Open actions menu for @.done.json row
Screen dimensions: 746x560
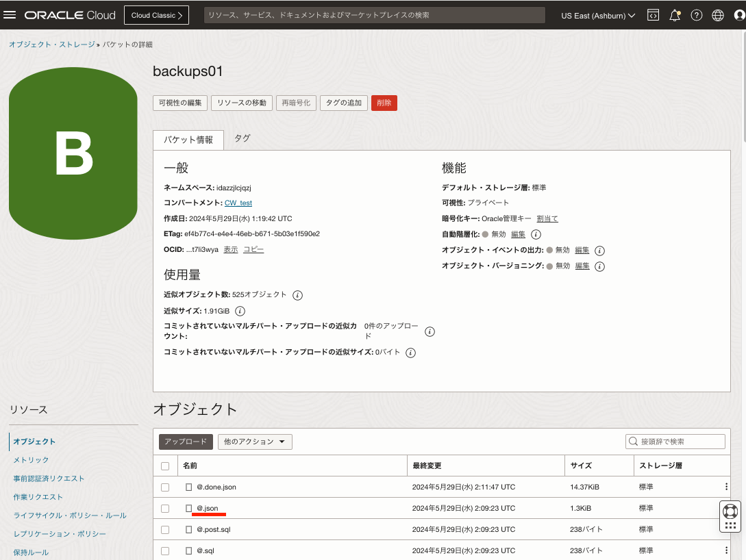(x=726, y=487)
